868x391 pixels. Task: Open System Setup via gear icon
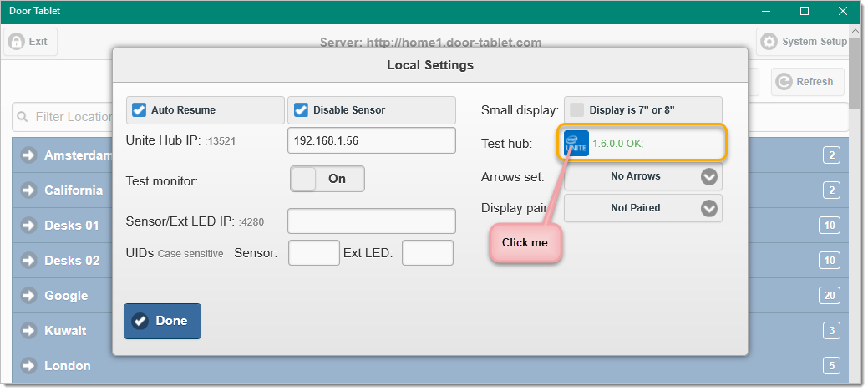pyautogui.click(x=769, y=42)
